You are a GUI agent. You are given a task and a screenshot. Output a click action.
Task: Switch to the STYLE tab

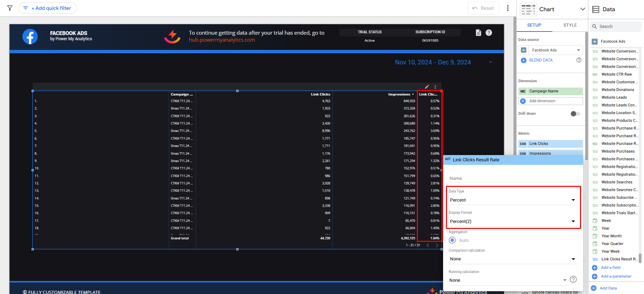click(x=570, y=25)
